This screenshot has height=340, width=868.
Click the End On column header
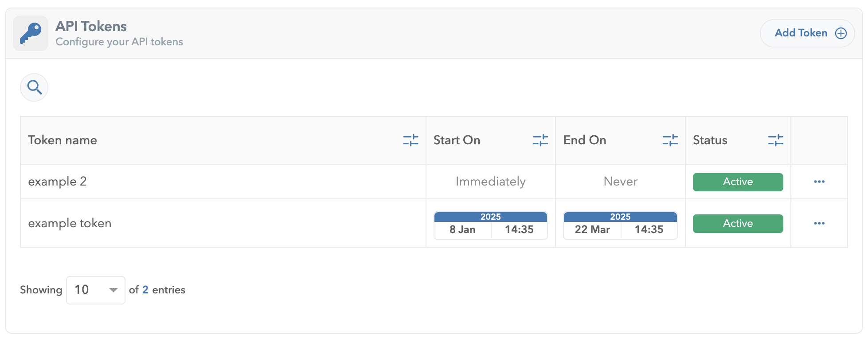click(584, 140)
